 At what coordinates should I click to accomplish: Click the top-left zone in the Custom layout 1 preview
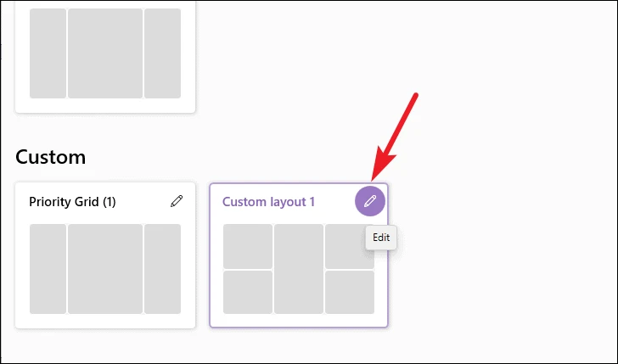[x=248, y=246]
